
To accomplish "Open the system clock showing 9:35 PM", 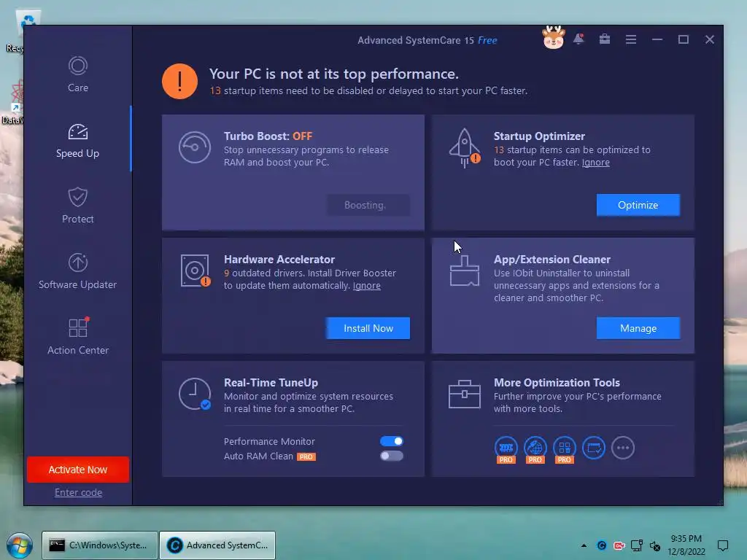I will point(686,545).
